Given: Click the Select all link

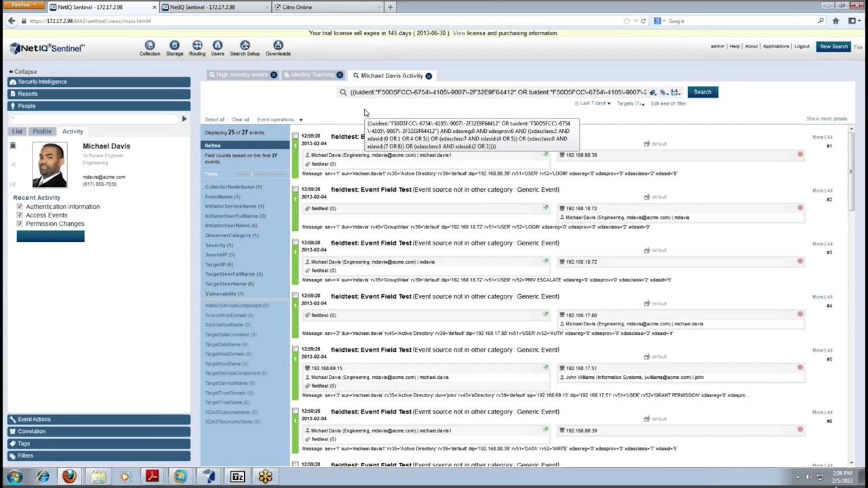Looking at the screenshot, I should (214, 120).
